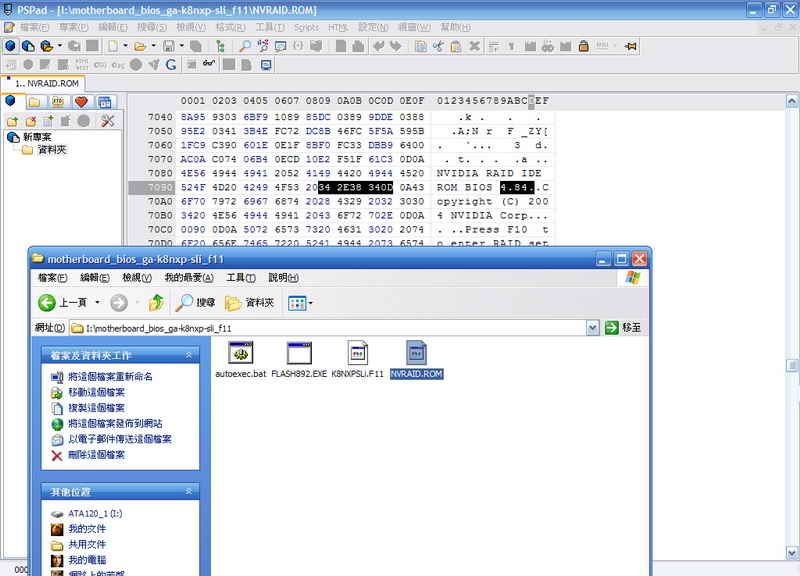Collapse the 其他位置 panel
Image resolution: width=800 pixels, height=576 pixels.
coord(189,492)
